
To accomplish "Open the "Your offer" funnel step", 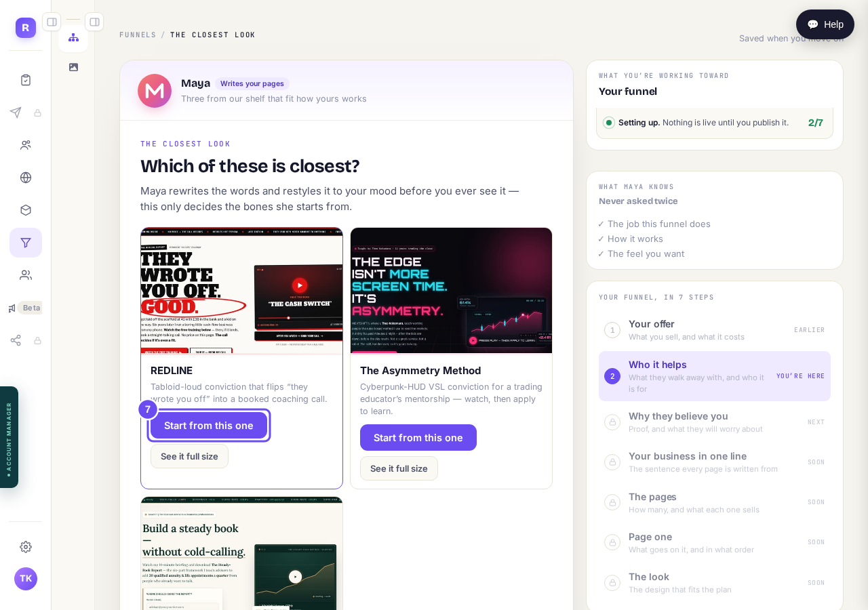I will [x=715, y=330].
